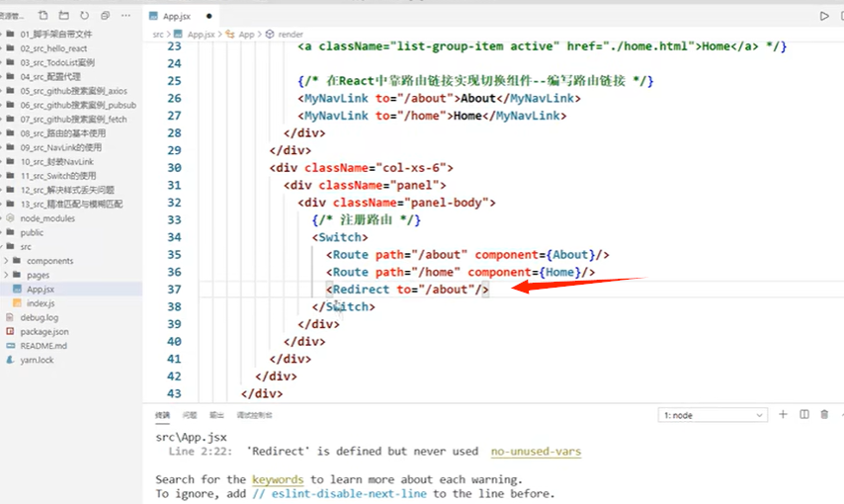Open explorer more actions ellipsis
Screen dimensions: 844x504
[x=126, y=16]
